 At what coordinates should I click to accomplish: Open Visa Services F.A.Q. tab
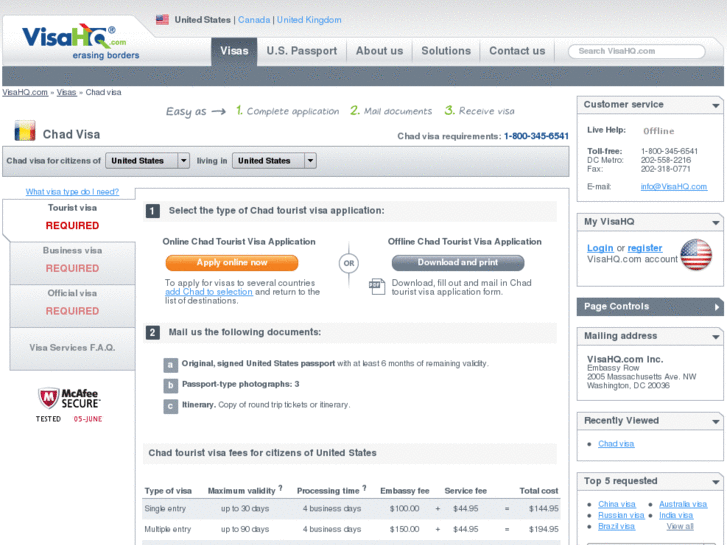(72, 348)
